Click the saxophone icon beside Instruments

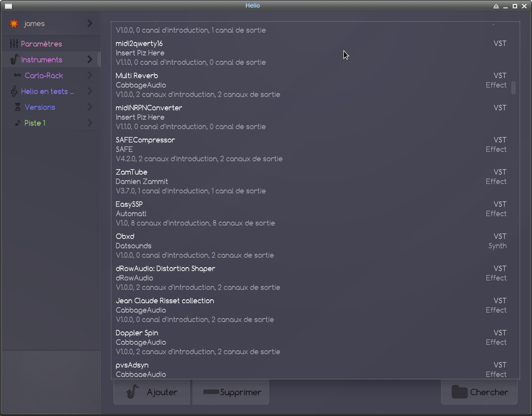[x=14, y=60]
